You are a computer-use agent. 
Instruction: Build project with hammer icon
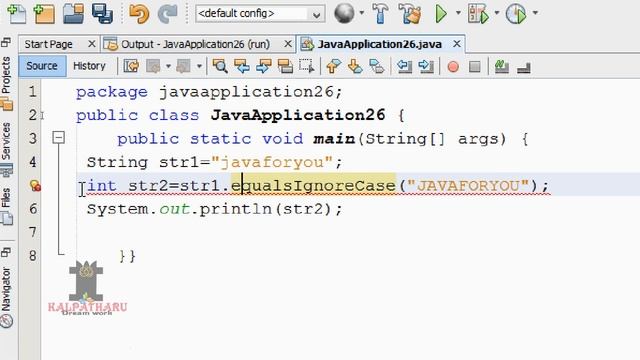pos(380,13)
